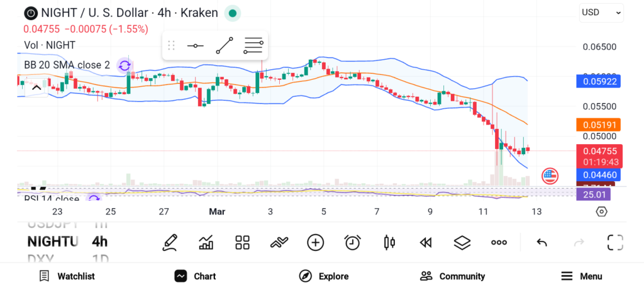This screenshot has width=644, height=290.
Task: Click the circled plus add icon
Action: pyautogui.click(x=315, y=242)
